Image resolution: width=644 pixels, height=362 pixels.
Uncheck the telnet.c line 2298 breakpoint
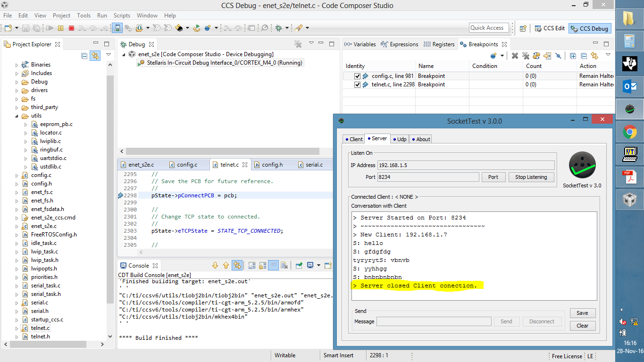pyautogui.click(x=358, y=84)
